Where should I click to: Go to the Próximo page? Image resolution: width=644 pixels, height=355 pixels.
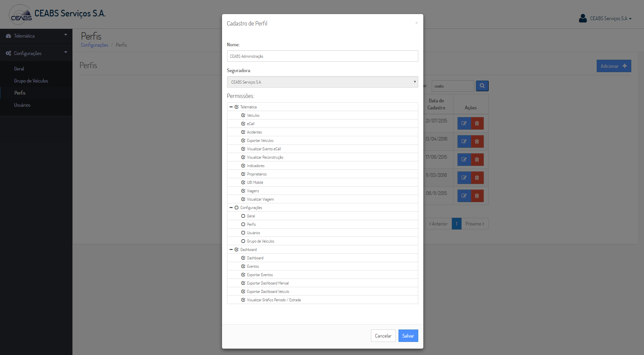pos(475,224)
